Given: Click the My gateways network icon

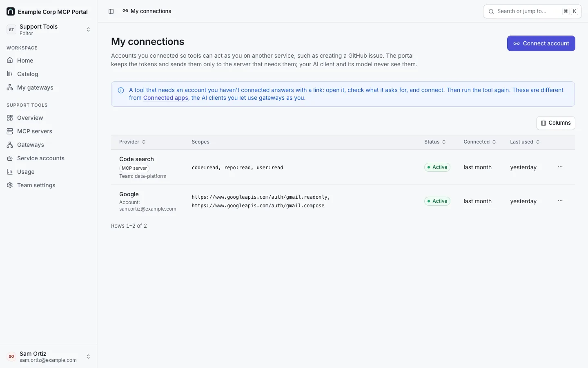Looking at the screenshot, I should 10,88.
